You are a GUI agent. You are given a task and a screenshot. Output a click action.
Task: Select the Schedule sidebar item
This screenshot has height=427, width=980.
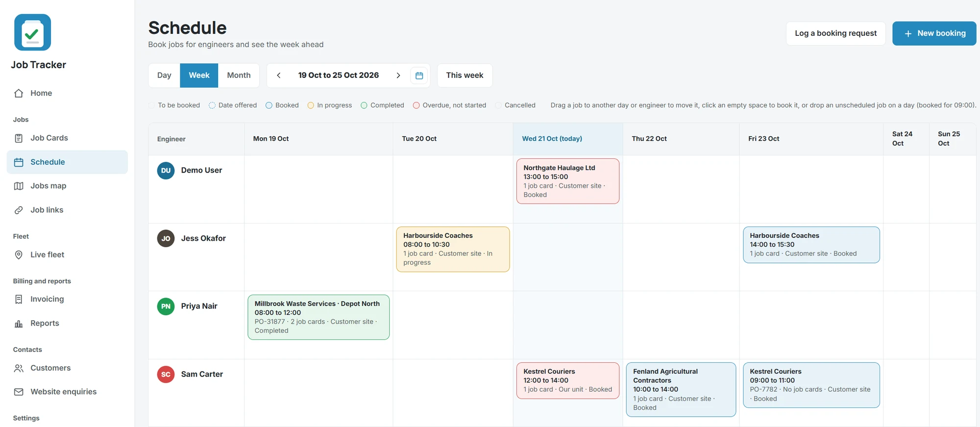67,162
